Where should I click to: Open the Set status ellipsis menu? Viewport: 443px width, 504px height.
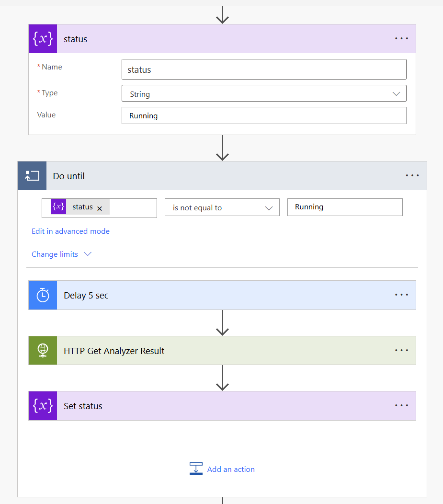point(401,405)
